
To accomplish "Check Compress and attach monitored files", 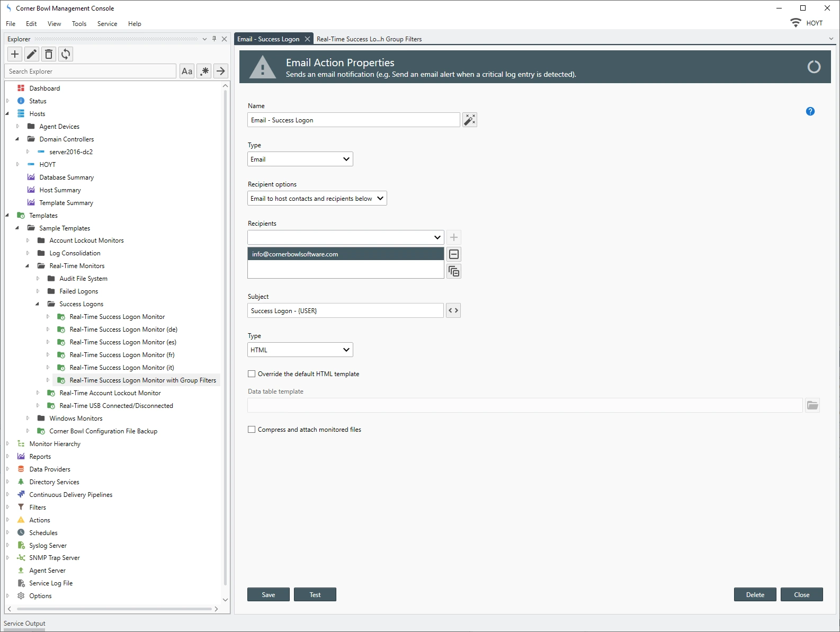I will tap(252, 430).
